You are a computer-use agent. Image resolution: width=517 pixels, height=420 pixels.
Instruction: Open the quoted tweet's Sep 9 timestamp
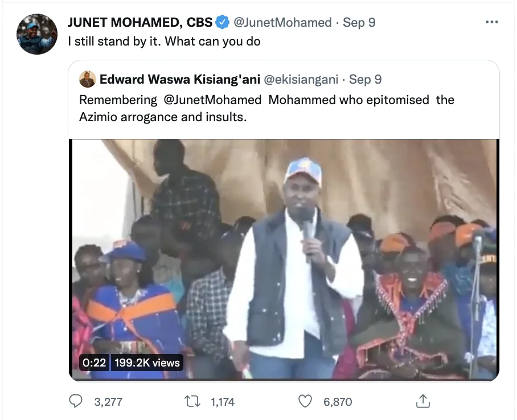tap(366, 80)
